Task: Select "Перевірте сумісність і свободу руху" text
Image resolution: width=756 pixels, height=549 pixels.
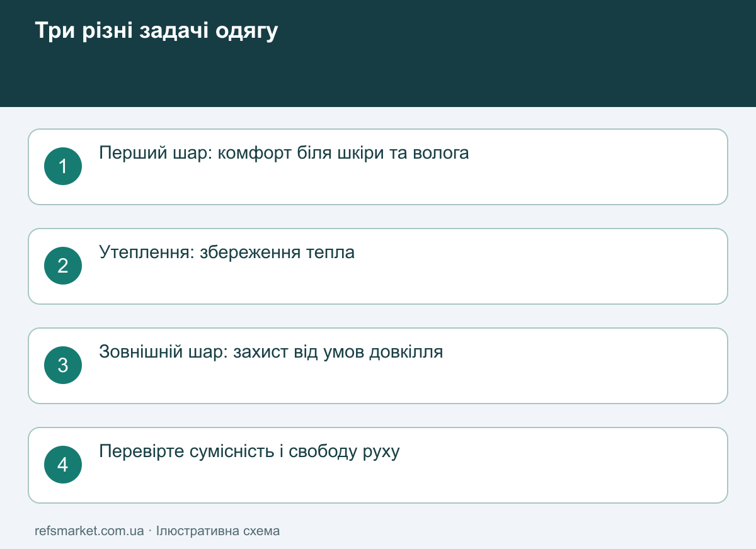Action: [x=249, y=451]
